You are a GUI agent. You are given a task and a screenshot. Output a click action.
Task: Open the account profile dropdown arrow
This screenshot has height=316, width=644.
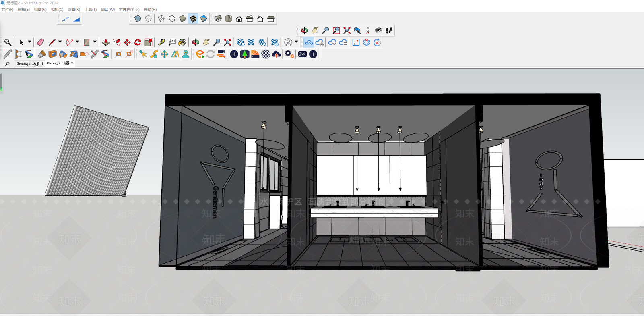[x=297, y=42]
